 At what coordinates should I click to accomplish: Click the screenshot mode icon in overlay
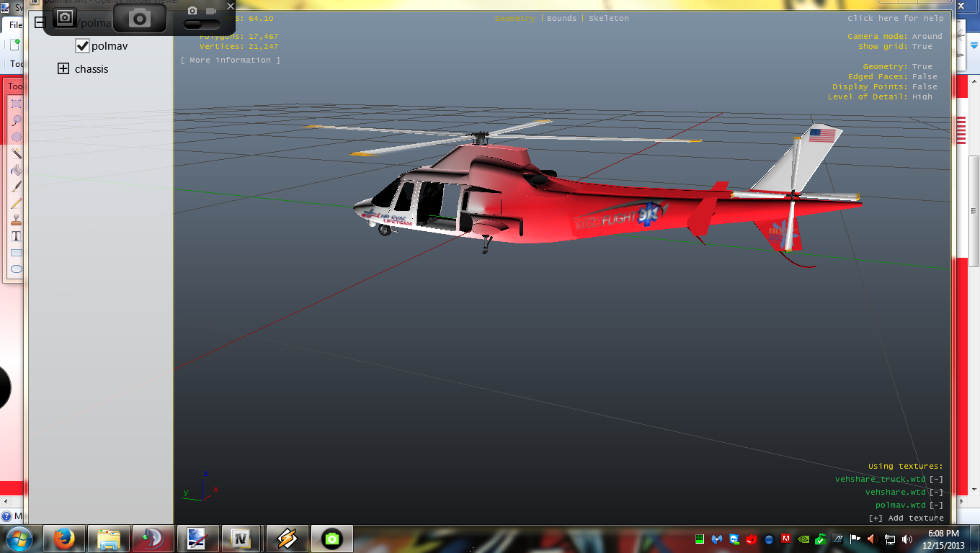[65, 17]
